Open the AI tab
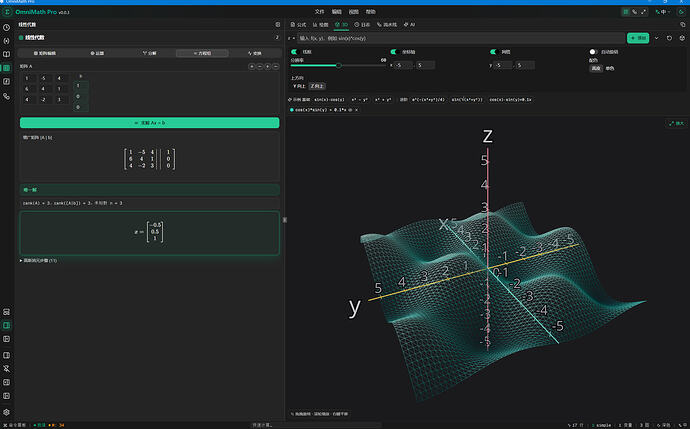690x429 pixels. [x=409, y=25]
